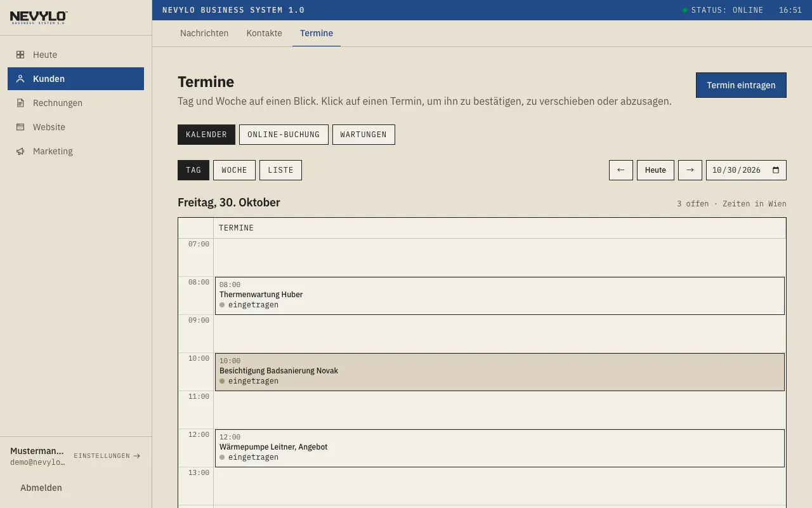Screen dimensions: 812x508
Task: Click the Rechnungen document icon
Action: 20,103
